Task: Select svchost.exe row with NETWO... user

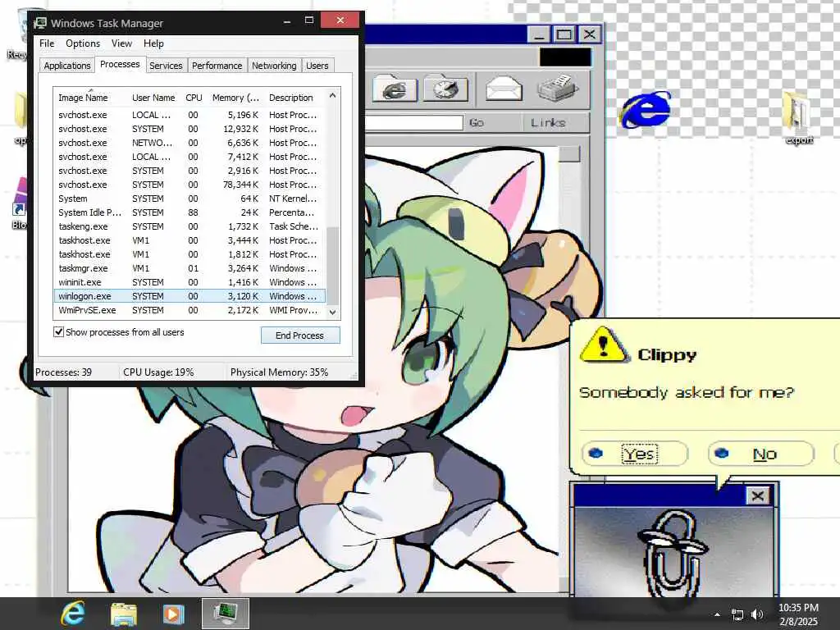Action: point(189,143)
